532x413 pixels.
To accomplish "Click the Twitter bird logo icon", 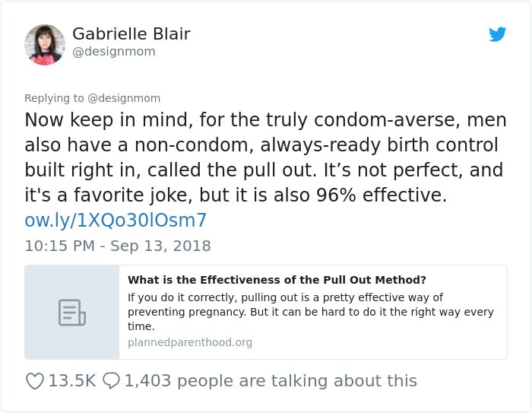I will coord(497,34).
